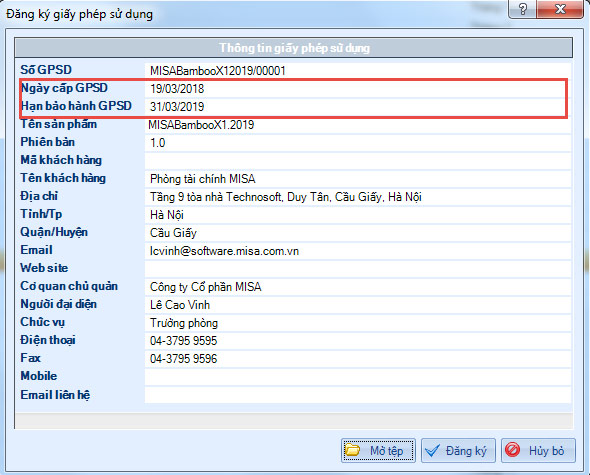Click the Địa chỉ label
This screenshot has width=590, height=475.
(x=39, y=196)
